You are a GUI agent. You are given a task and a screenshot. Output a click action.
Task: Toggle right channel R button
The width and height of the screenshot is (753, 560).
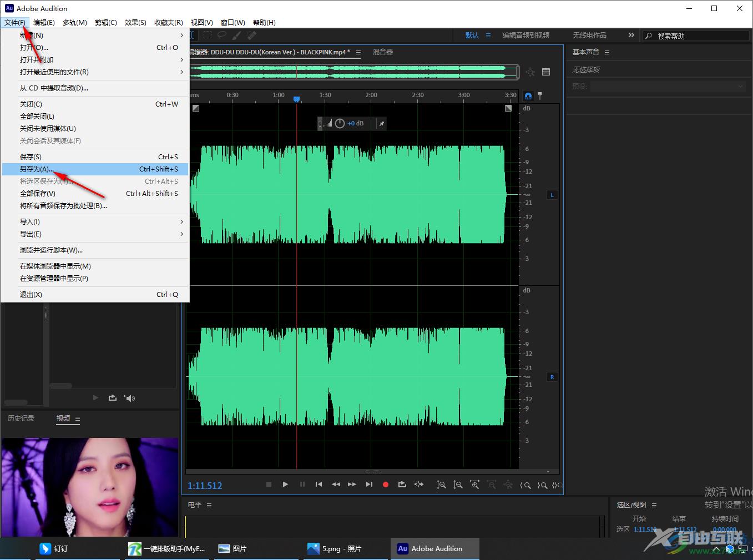pyautogui.click(x=552, y=377)
